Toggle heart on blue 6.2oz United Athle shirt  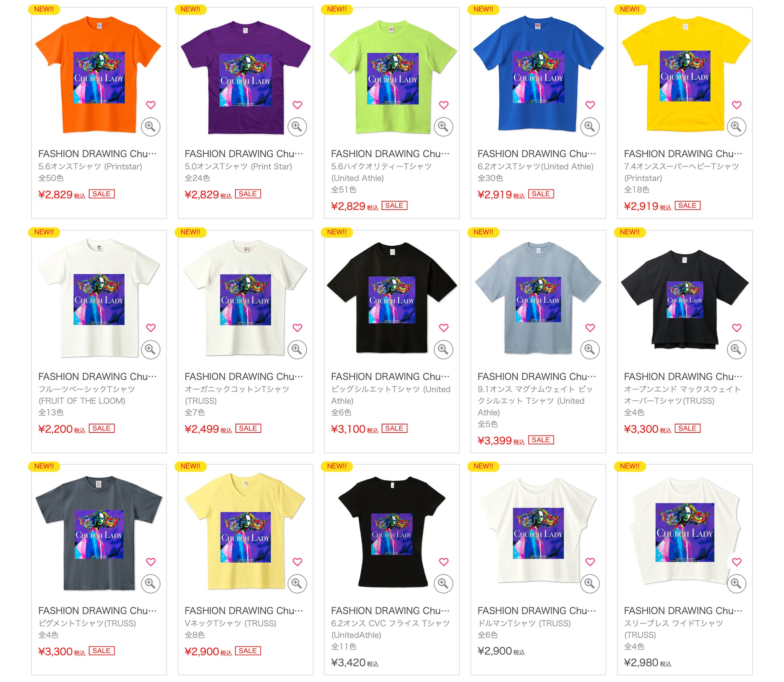[x=590, y=105]
